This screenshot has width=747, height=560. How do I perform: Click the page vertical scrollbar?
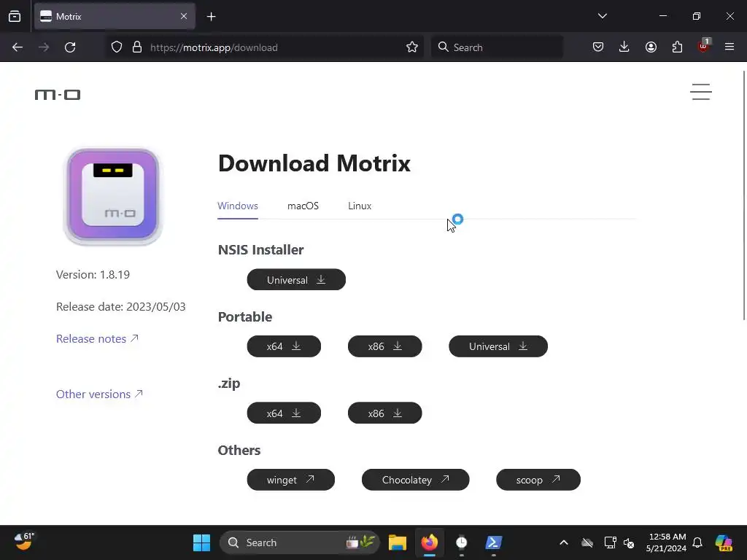tap(743, 195)
